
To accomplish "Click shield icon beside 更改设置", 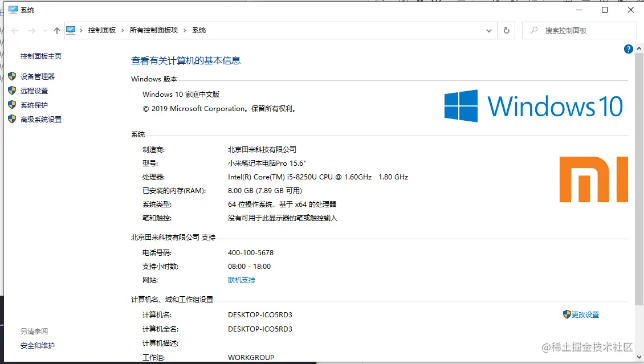I will [x=567, y=314].
